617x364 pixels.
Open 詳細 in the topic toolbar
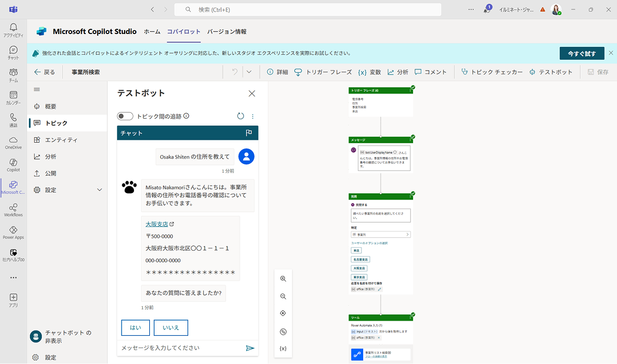(x=277, y=72)
